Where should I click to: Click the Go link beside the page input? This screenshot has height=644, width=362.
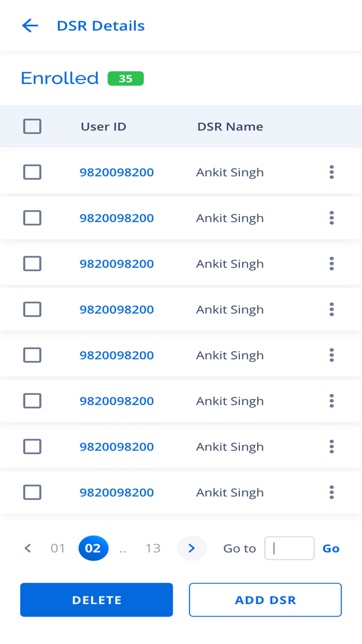pyautogui.click(x=331, y=548)
